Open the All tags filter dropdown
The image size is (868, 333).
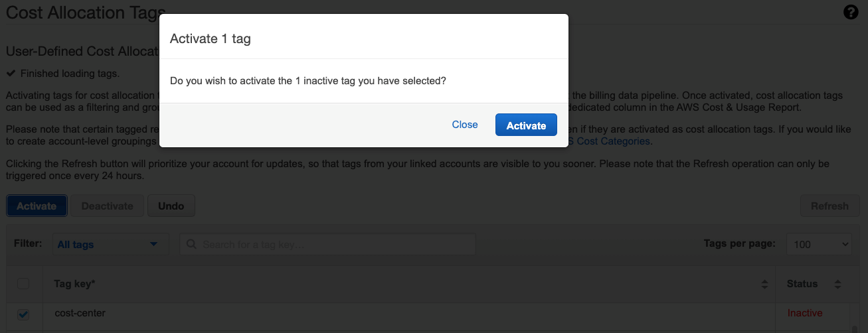(108, 244)
